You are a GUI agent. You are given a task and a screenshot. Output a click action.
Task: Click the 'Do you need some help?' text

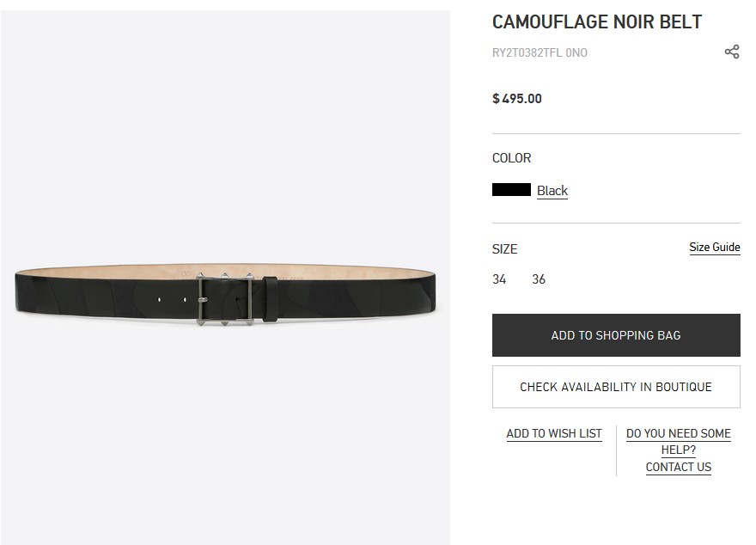(x=679, y=441)
